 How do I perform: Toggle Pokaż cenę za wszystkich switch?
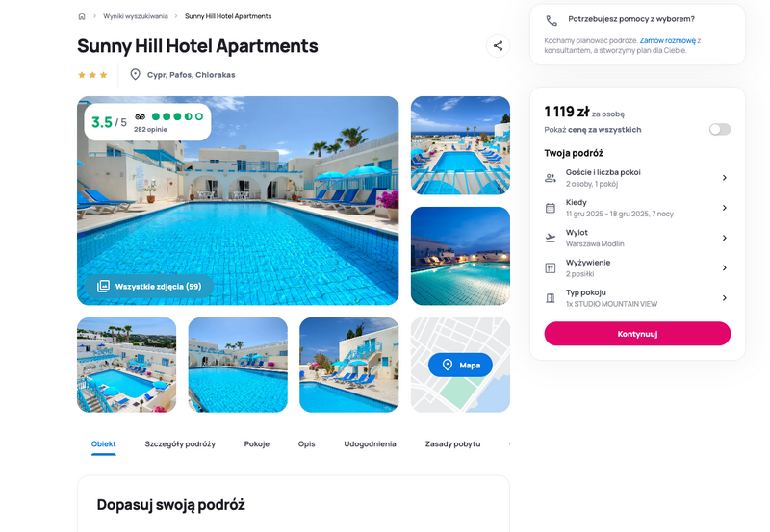click(x=720, y=129)
